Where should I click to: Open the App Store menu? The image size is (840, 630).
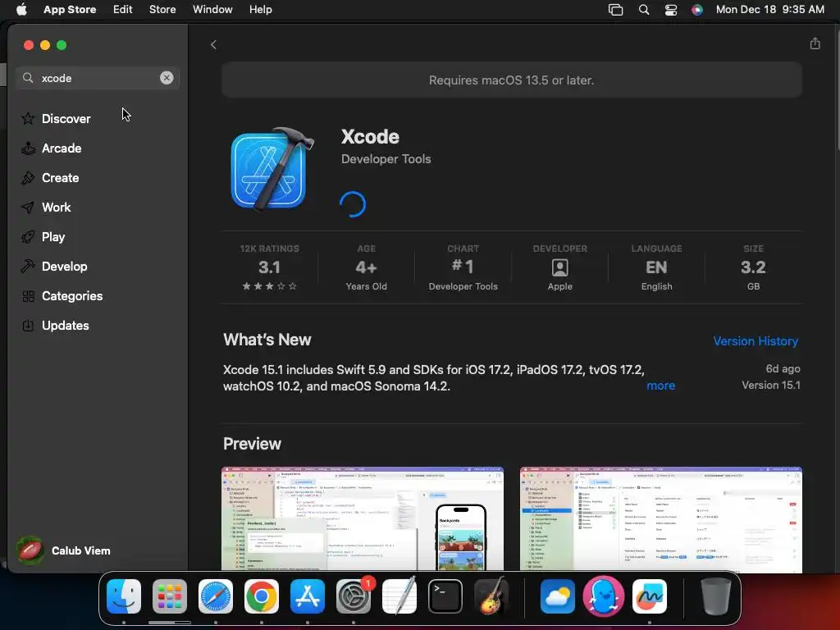(70, 9)
